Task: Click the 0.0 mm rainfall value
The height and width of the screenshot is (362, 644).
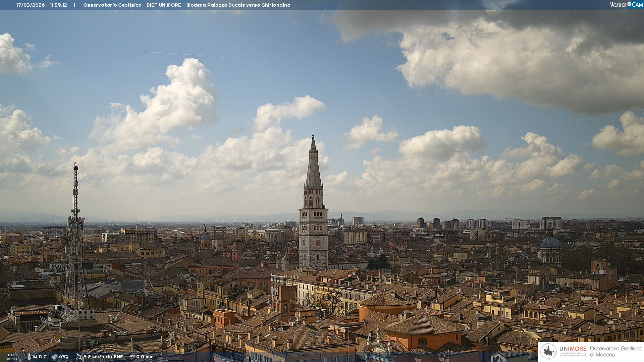Action: 145,357
